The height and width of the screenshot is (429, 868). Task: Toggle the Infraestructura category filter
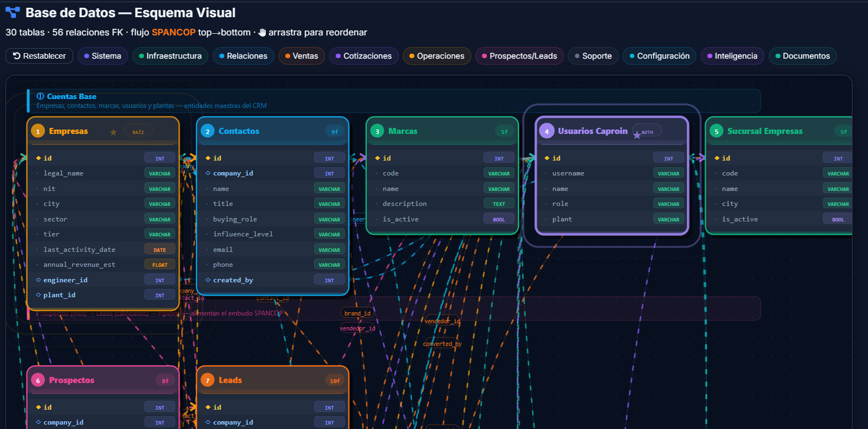click(x=171, y=56)
